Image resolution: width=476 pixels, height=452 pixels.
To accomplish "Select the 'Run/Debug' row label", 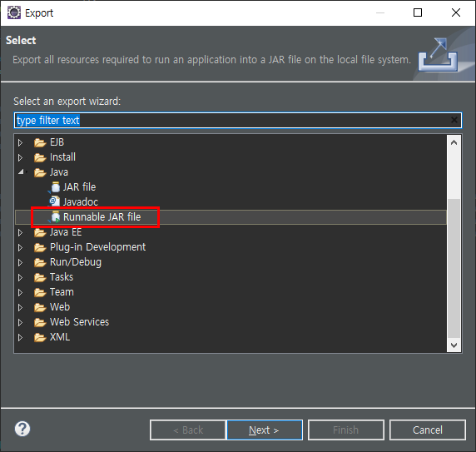I will 76,262.
